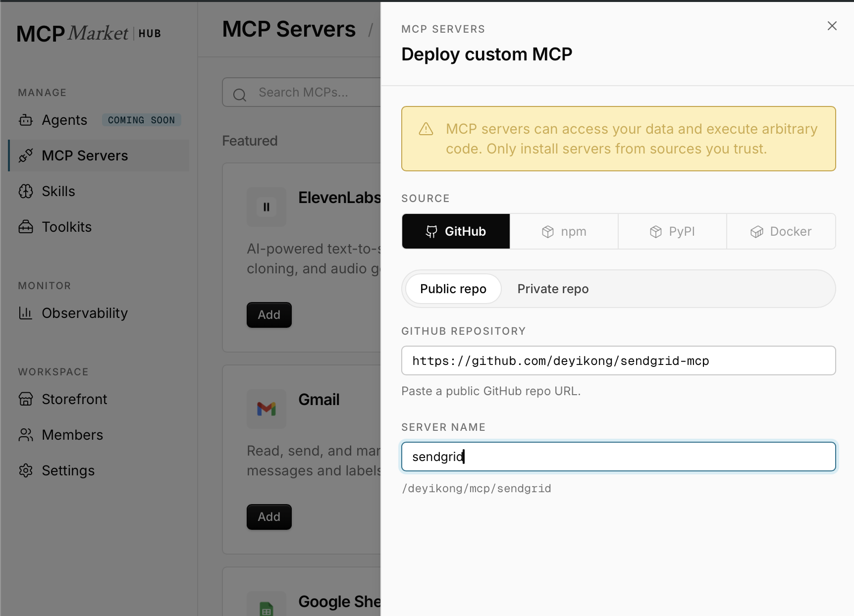854x616 pixels.
Task: Open the Toolkits section
Action: click(99, 227)
